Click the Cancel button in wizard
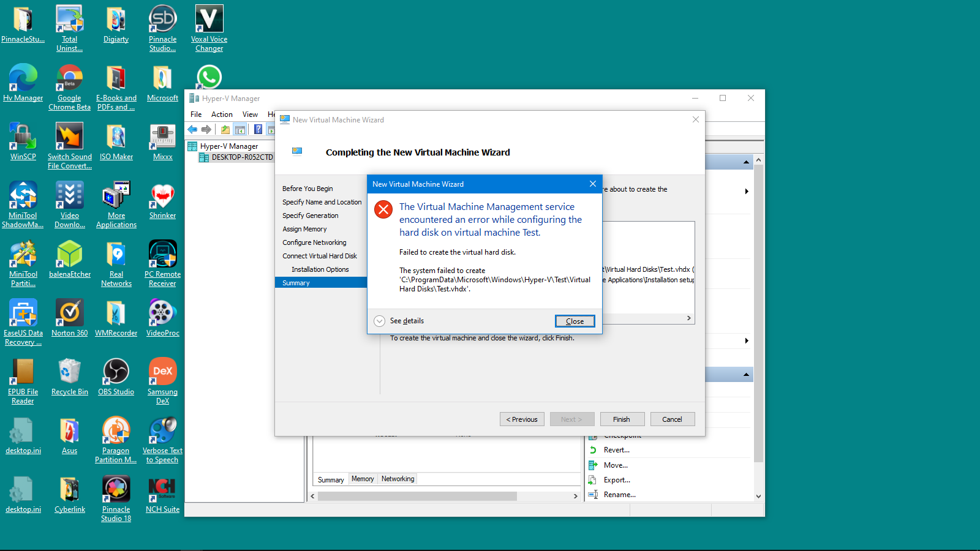 pyautogui.click(x=673, y=419)
